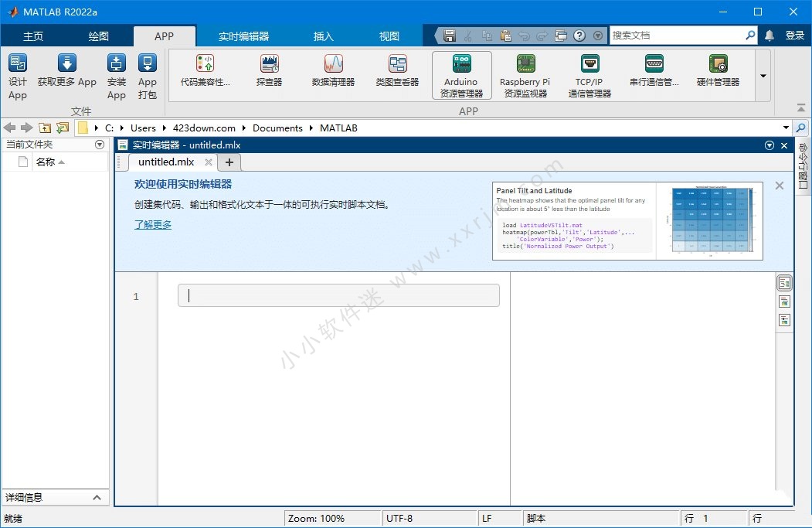Switch to the 主页 tab

coord(33,36)
